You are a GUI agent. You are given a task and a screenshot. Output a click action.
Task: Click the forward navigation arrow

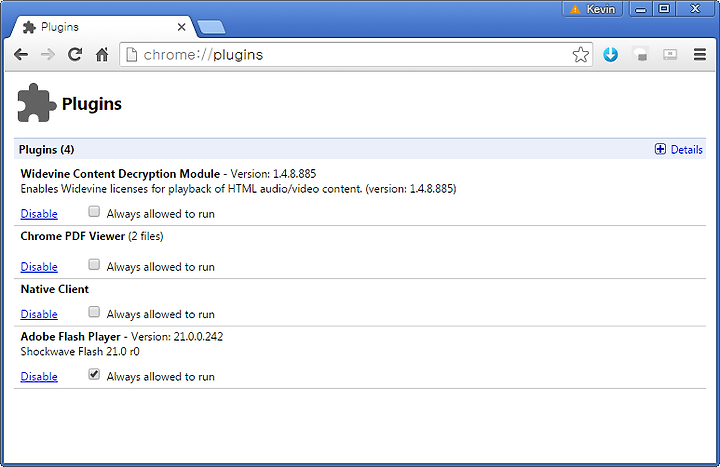[x=48, y=55]
